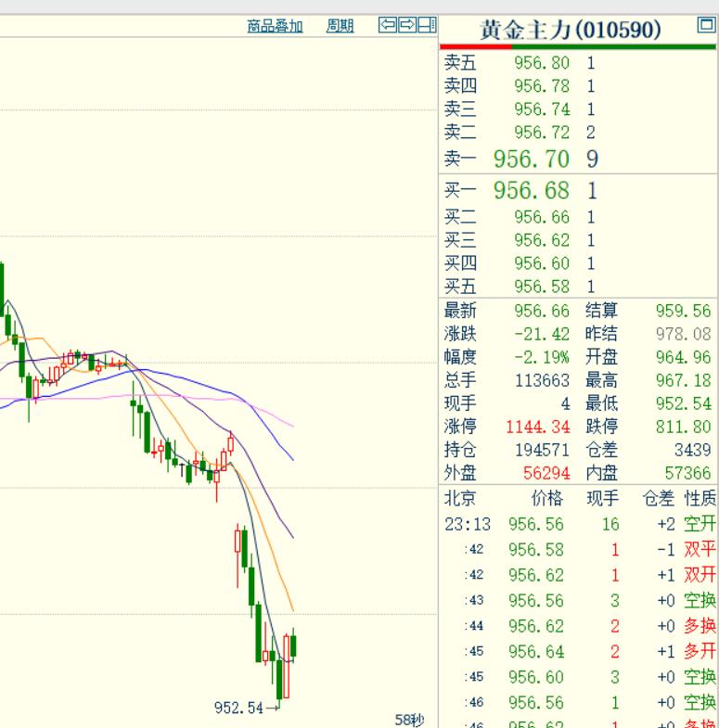Click the 外盘 value 56294

pos(546,473)
